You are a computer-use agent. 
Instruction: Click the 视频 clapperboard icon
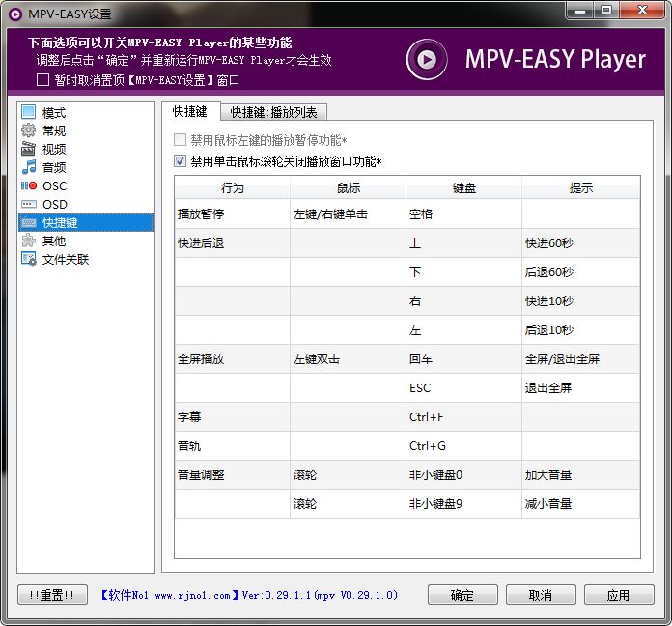coord(28,149)
